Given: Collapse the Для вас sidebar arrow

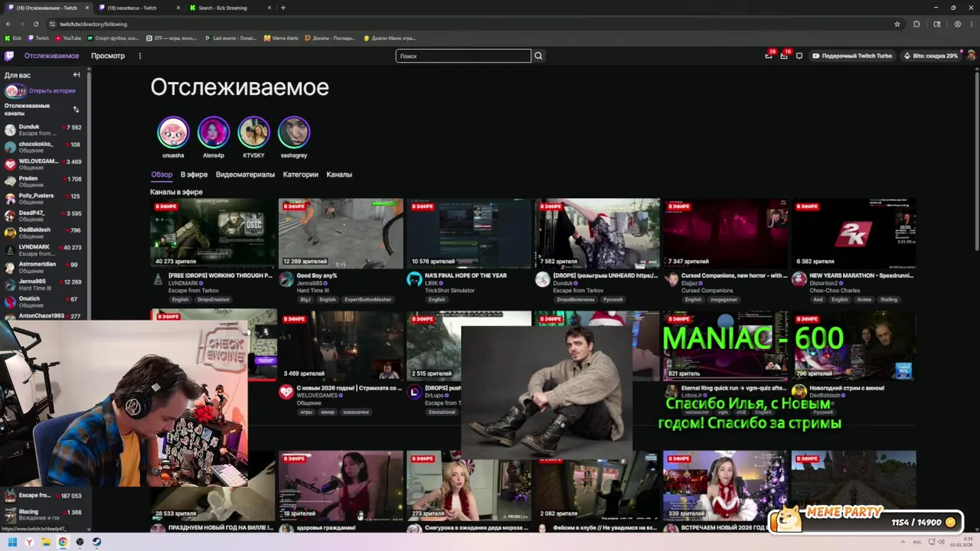Looking at the screenshot, I should tap(77, 75).
